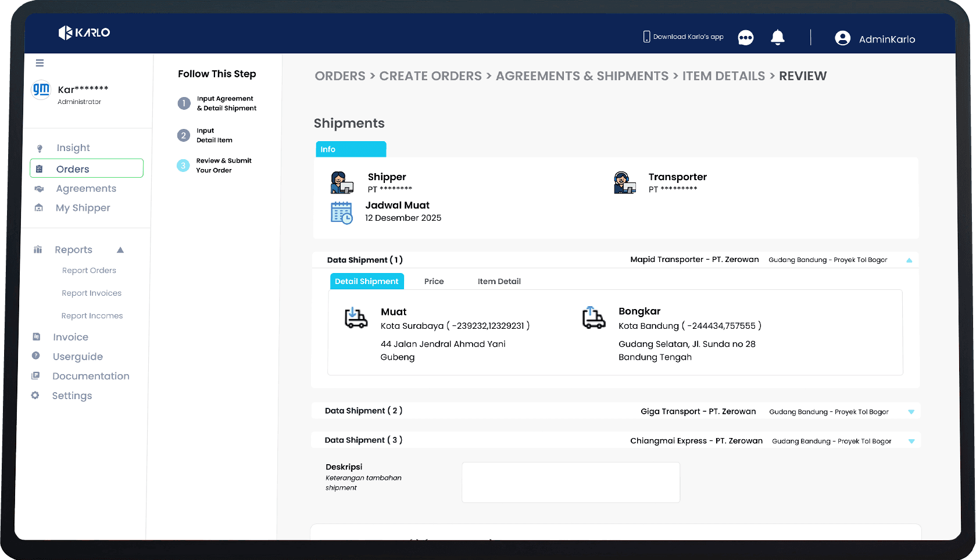Go to ORDERS breadcrumb
Image resolution: width=976 pixels, height=560 pixels.
pyautogui.click(x=340, y=76)
